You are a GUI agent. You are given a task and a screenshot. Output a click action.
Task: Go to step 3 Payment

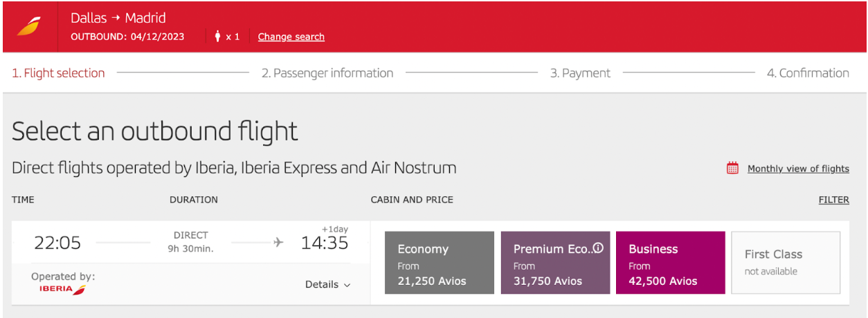pos(580,73)
